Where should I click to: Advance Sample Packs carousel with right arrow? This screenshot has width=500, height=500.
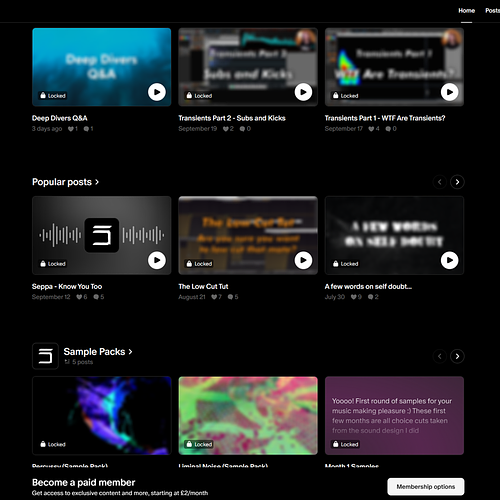click(457, 356)
